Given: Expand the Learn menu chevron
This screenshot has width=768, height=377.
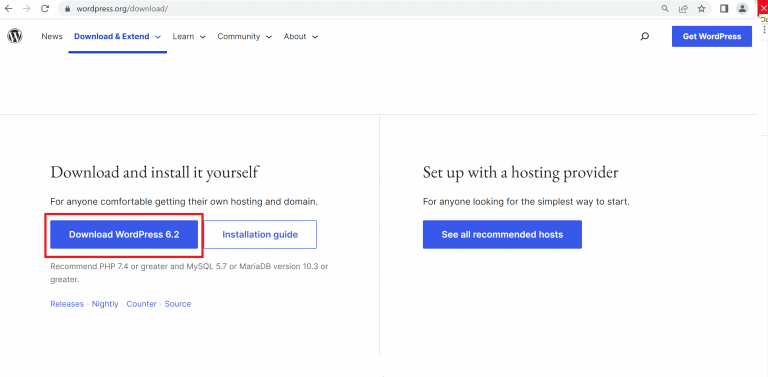Looking at the screenshot, I should 203,37.
